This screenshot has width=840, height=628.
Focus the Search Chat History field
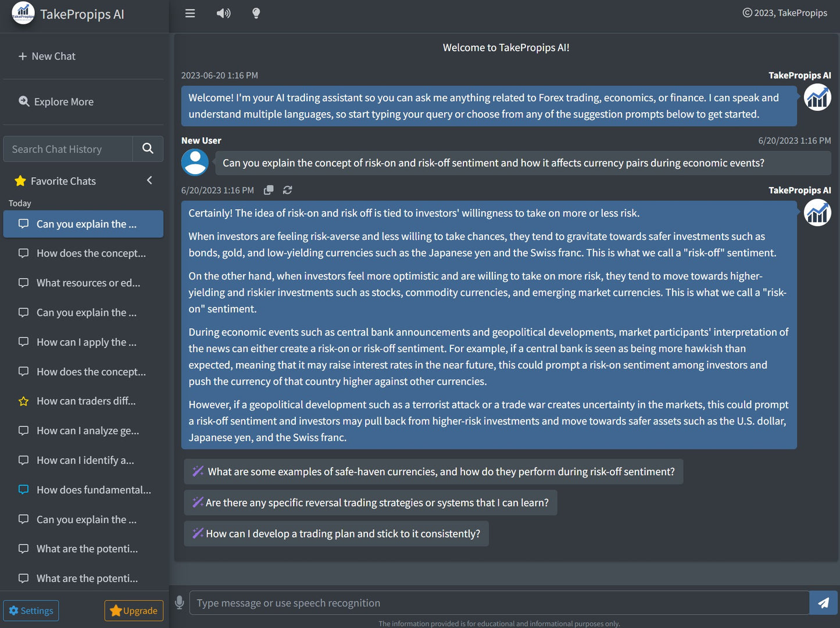coord(68,149)
